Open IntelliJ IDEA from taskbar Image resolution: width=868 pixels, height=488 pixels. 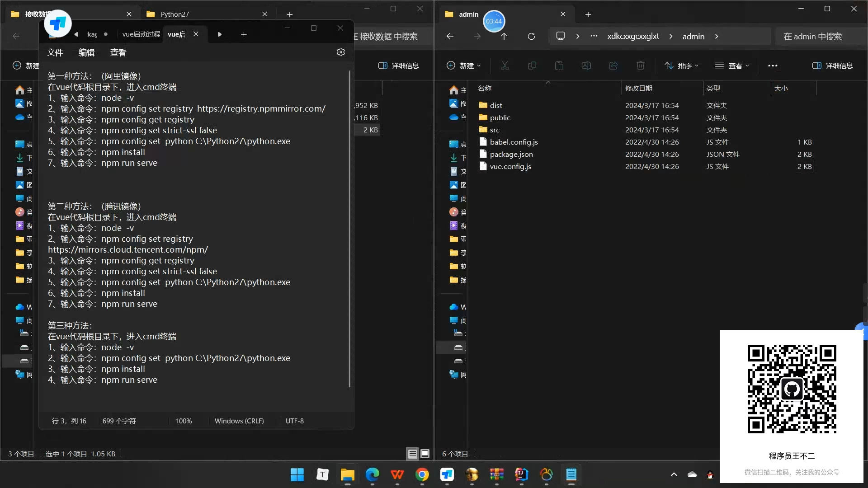[521, 474]
